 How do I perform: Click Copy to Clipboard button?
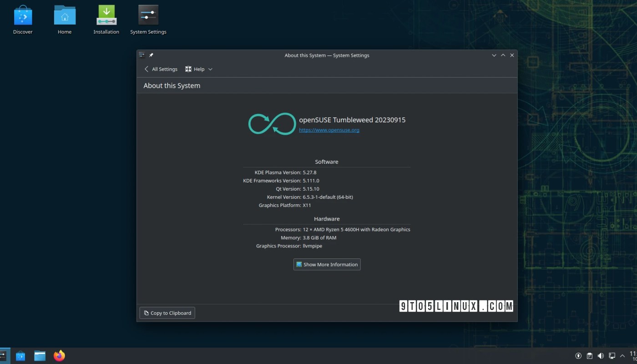coord(167,313)
